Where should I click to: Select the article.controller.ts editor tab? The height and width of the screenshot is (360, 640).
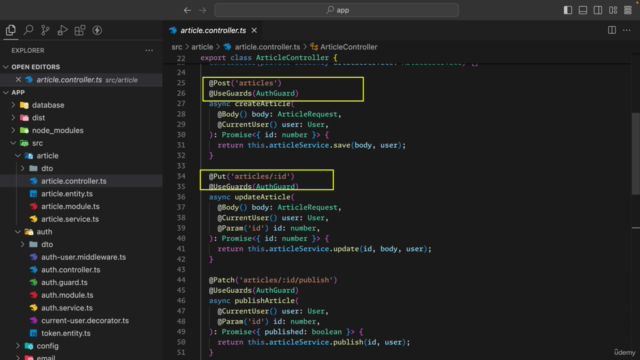pyautogui.click(x=213, y=31)
